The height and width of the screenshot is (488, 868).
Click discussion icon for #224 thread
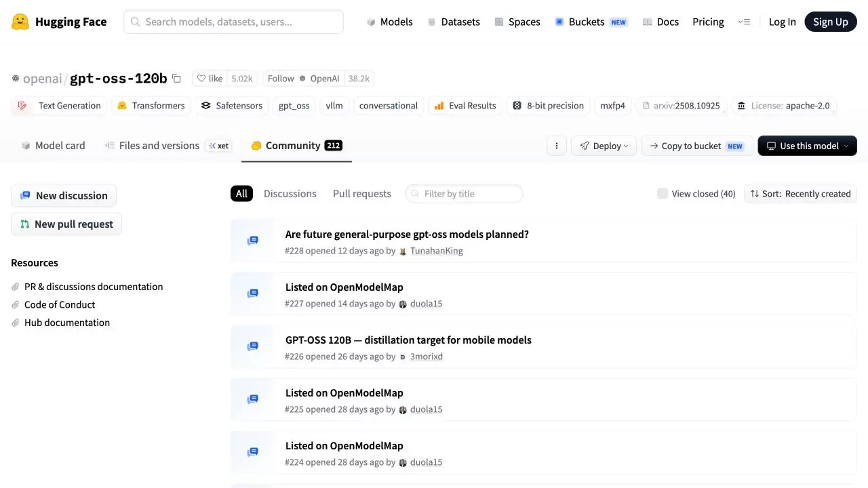[x=253, y=452]
